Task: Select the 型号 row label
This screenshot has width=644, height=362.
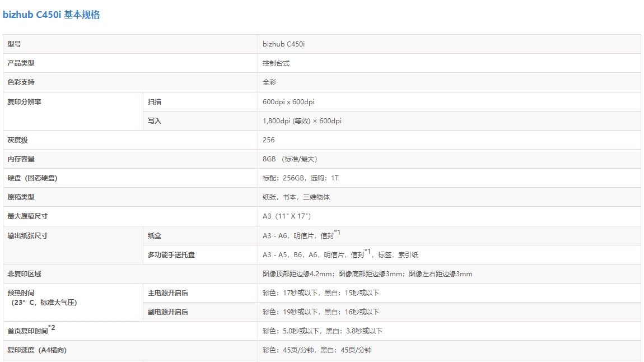Action: (x=14, y=44)
